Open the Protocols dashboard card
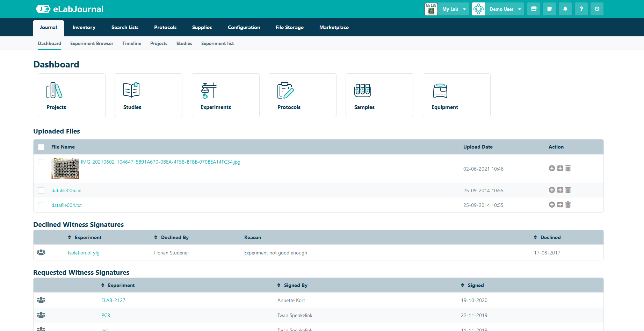Image resolution: width=644 pixels, height=331 pixels. (303, 95)
